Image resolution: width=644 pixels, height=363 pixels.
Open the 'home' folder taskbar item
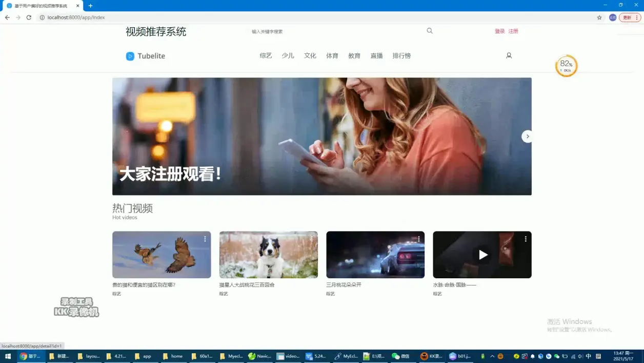[x=174, y=356]
